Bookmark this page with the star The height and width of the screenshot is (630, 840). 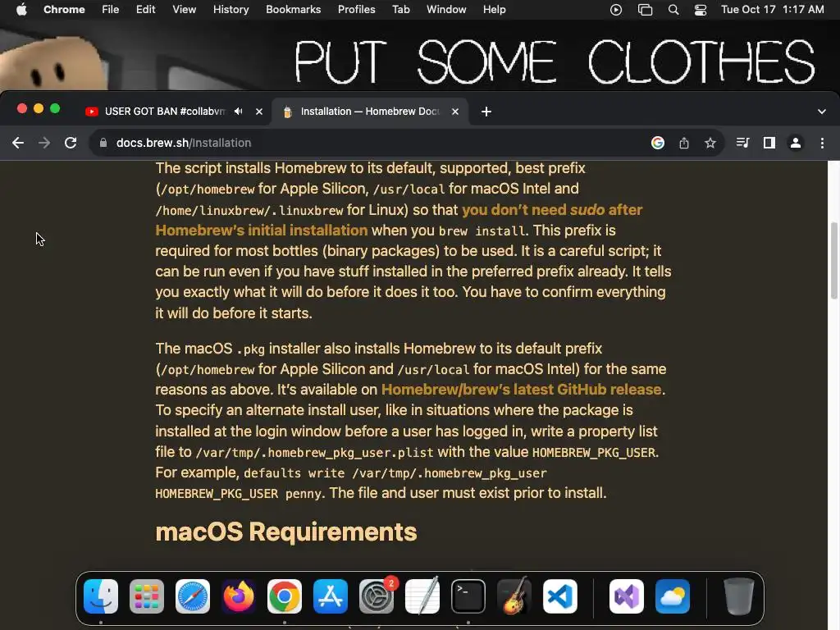pos(710,143)
